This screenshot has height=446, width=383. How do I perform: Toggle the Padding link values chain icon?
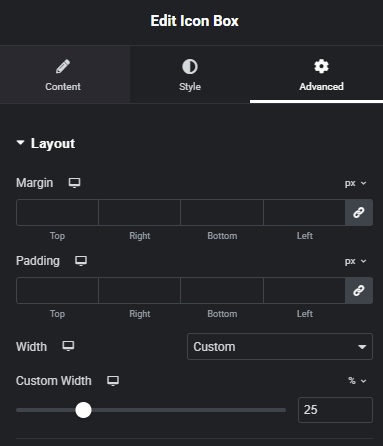pos(359,290)
